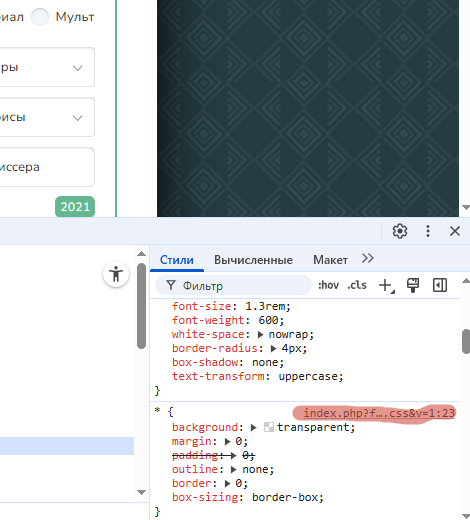Click elements panel scrollbar up arrow
This screenshot has height=520, width=470.
(141, 254)
